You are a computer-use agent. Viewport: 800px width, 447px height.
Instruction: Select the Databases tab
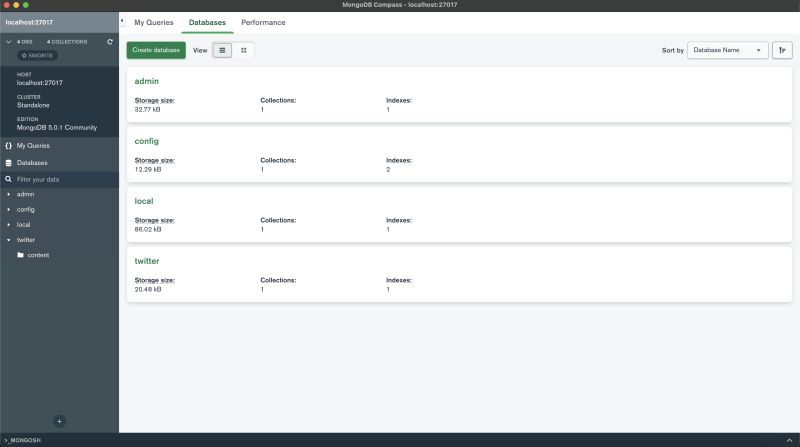point(207,22)
